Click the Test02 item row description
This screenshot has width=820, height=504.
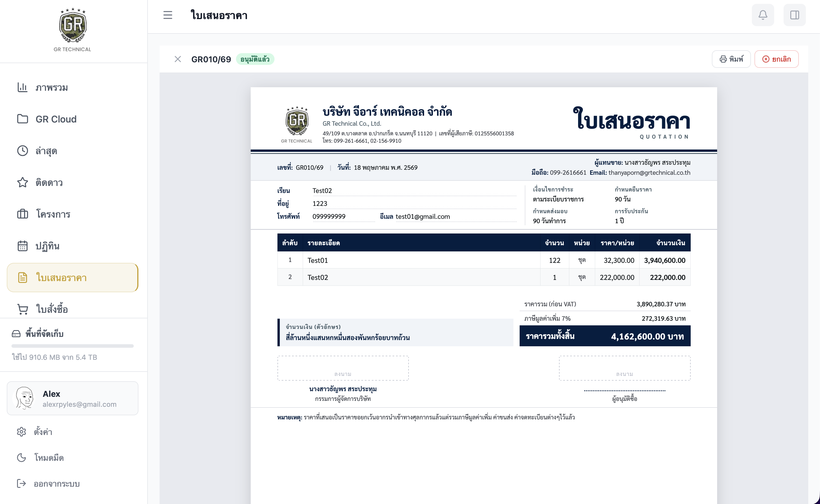[x=421, y=277]
